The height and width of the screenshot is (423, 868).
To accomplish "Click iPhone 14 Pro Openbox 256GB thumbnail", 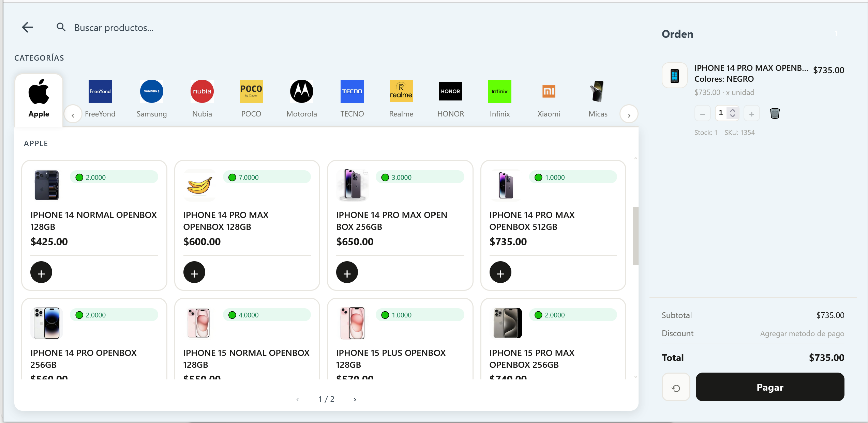I will [47, 323].
